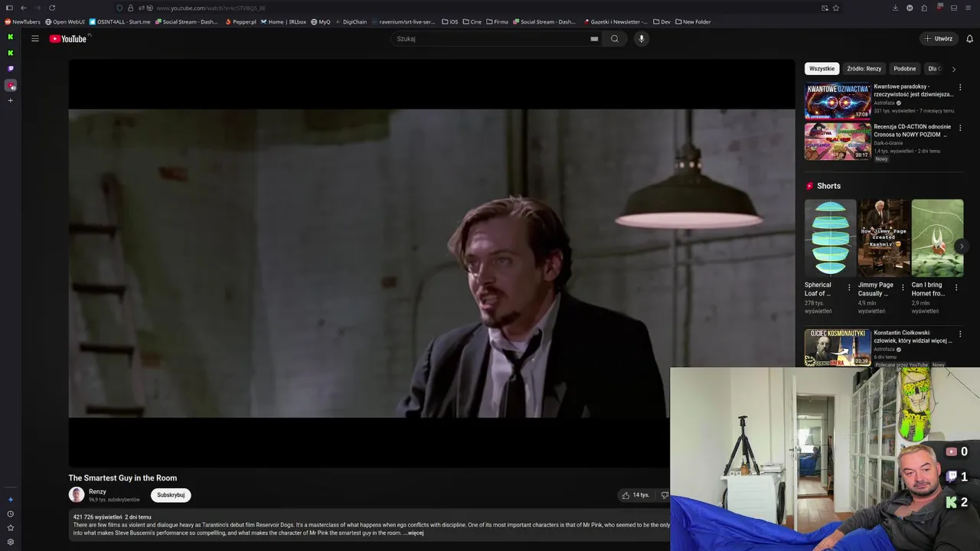The image size is (980, 551).
Task: Open the browser shield tracking protection icon
Action: point(119,8)
